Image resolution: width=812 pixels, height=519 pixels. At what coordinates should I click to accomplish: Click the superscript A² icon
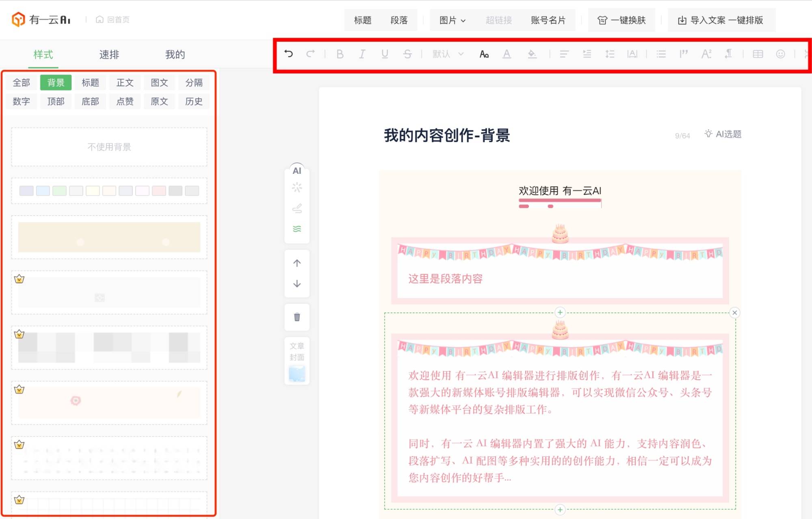(x=706, y=54)
